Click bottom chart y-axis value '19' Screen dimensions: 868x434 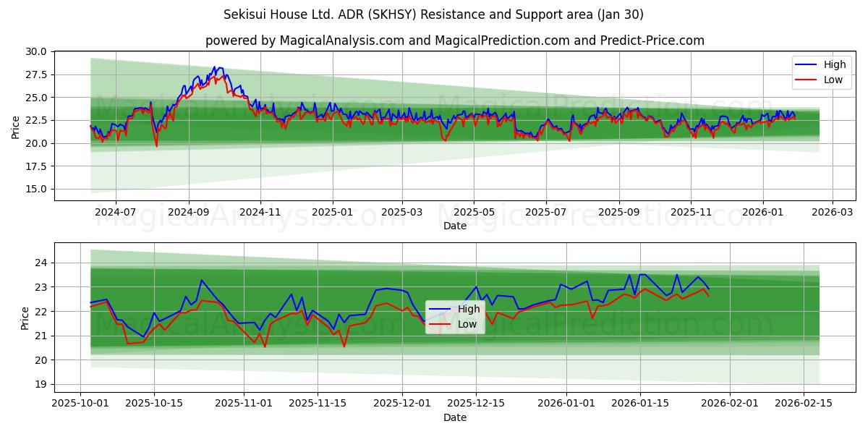(x=42, y=385)
